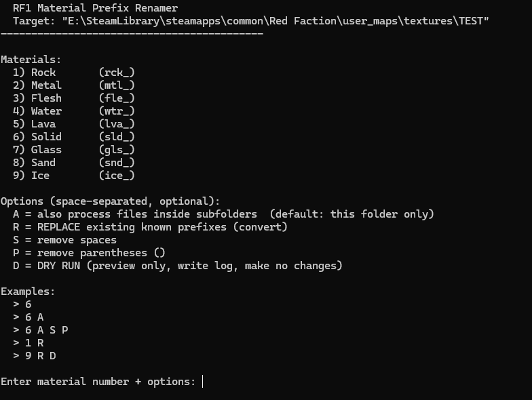Click the 'A = also process files inside subfolders' option
This screenshot has width=532, height=400.
tap(134, 214)
